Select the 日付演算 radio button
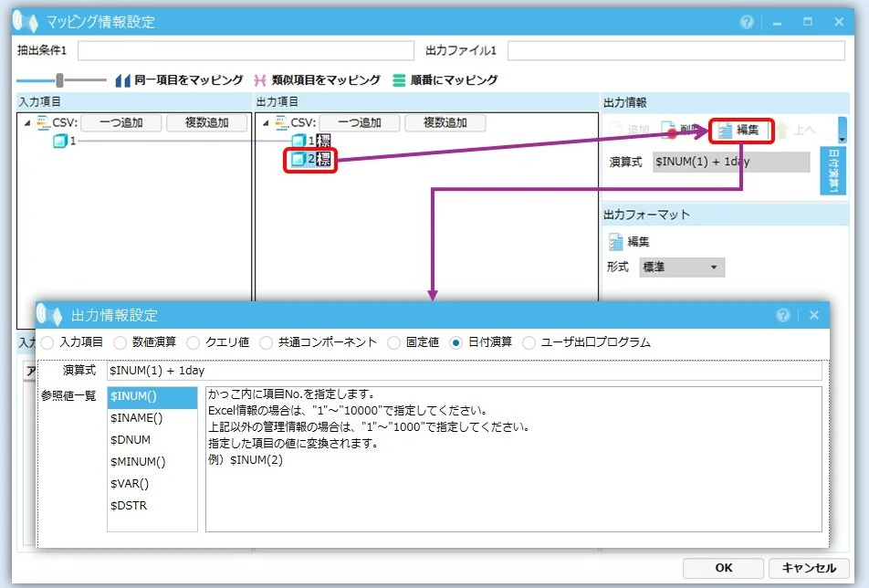The height and width of the screenshot is (588, 869). coord(455,342)
